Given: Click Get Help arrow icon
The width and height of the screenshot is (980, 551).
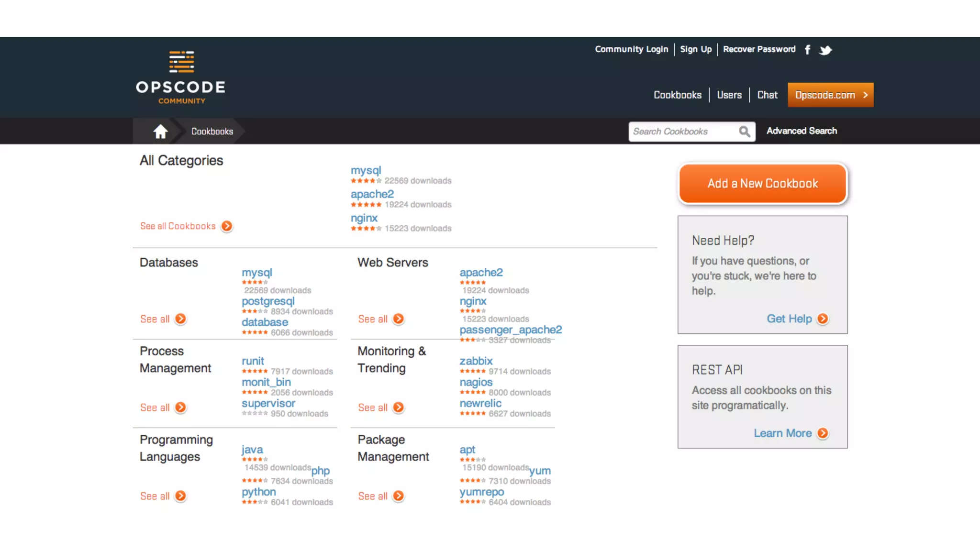Looking at the screenshot, I should tap(823, 319).
